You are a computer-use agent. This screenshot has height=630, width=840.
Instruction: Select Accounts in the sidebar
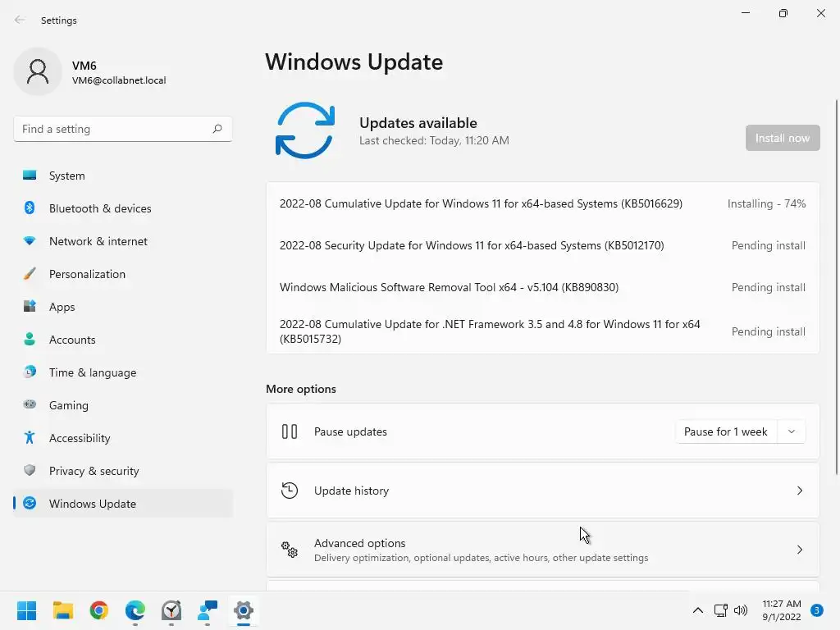(123, 339)
